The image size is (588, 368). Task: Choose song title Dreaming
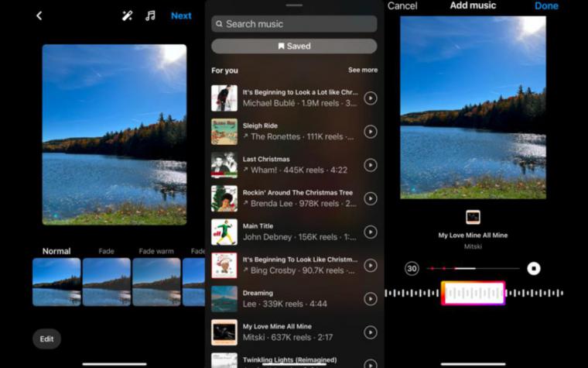(x=258, y=293)
